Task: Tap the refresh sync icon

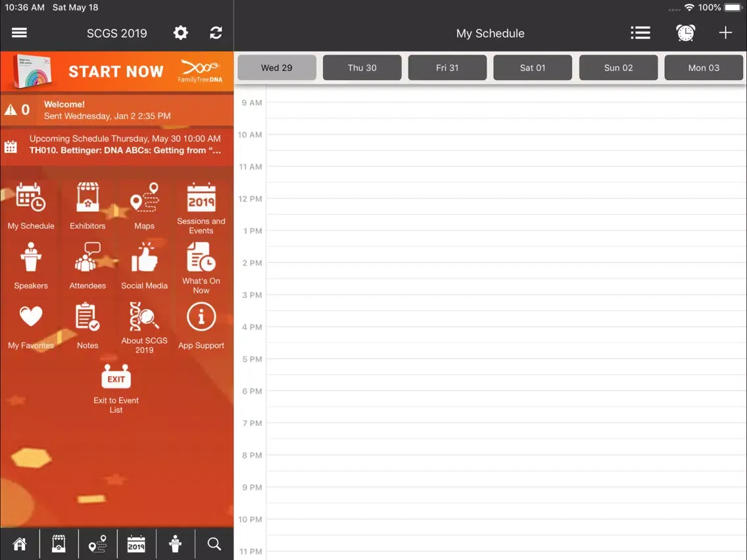Action: [x=216, y=33]
